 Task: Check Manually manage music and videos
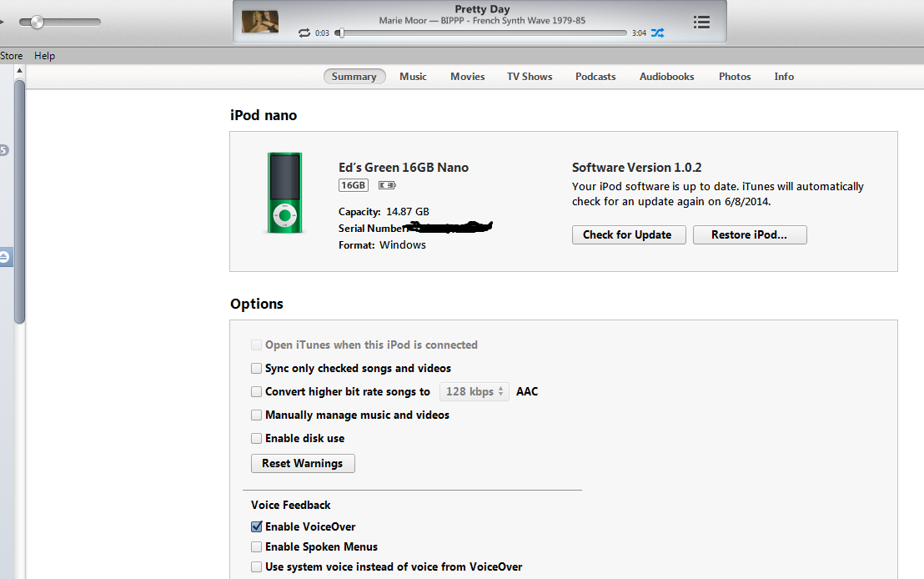click(x=256, y=415)
